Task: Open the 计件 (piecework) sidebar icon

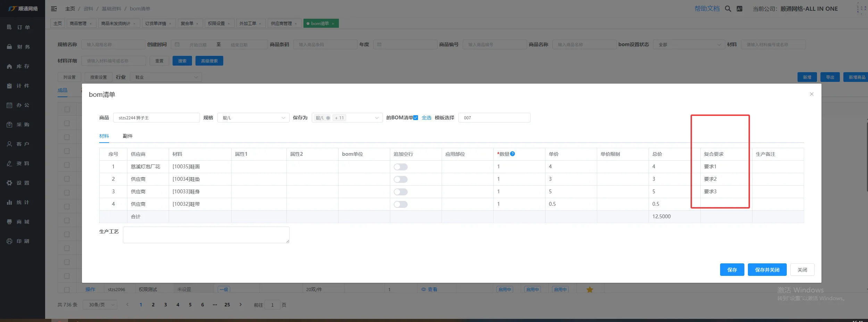Action: point(9,85)
